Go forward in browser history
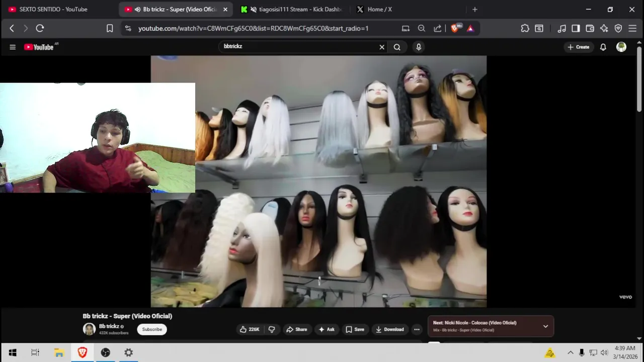Viewport: 644px width, 362px height. click(25, 29)
